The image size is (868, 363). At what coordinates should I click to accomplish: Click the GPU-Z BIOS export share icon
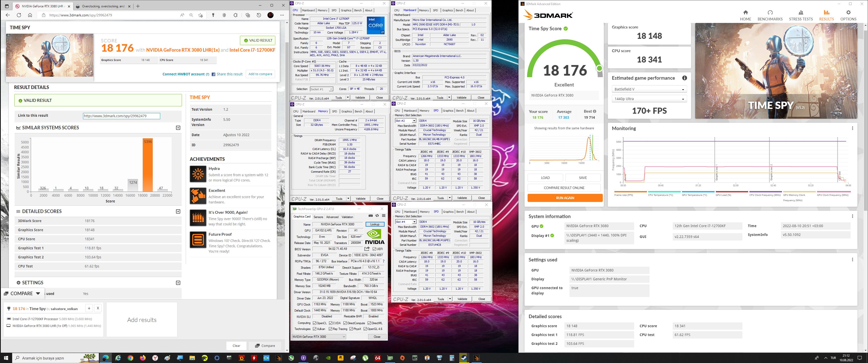pos(367,249)
